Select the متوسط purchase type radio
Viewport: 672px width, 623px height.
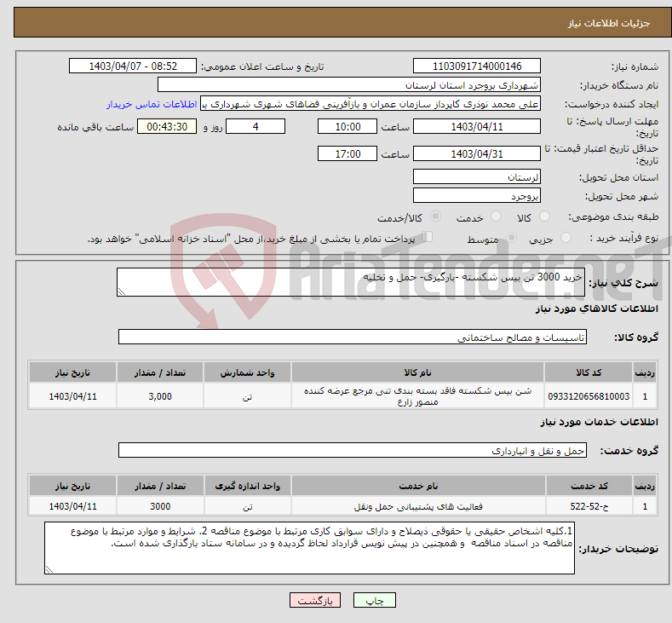click(x=511, y=238)
